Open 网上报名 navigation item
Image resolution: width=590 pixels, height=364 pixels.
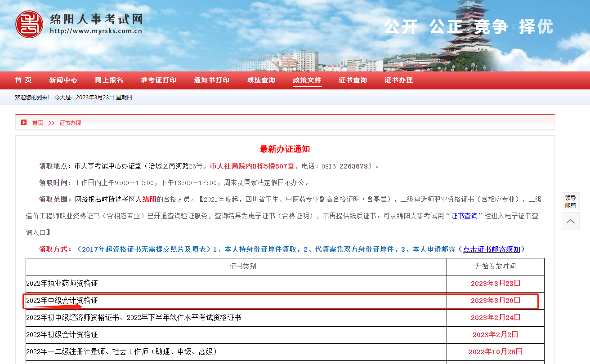tap(109, 80)
